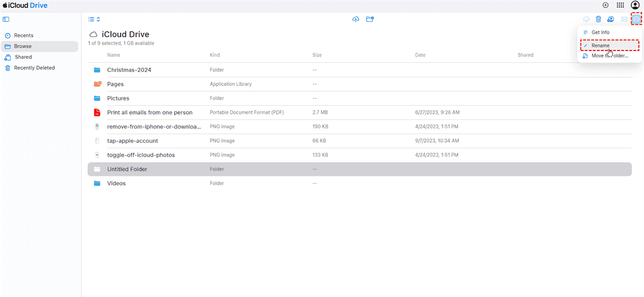
Task: Open the list view options dropdown
Action: coord(94,19)
